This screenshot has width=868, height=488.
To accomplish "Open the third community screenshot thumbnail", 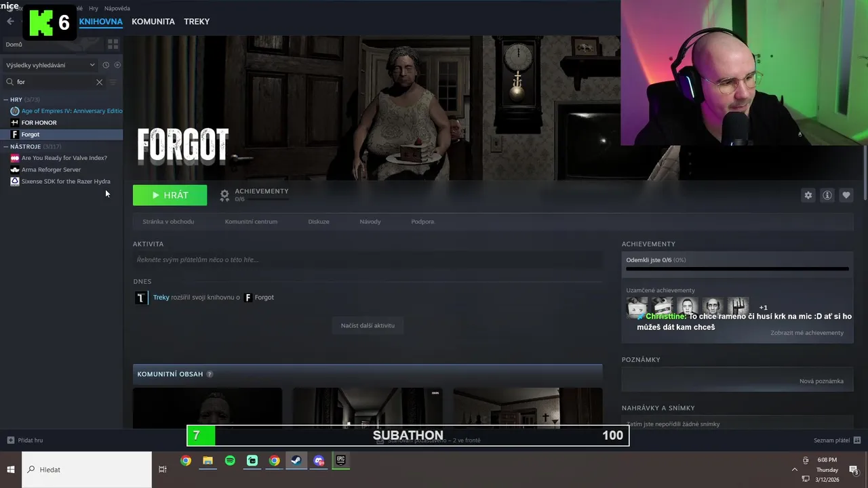I will 528,408.
